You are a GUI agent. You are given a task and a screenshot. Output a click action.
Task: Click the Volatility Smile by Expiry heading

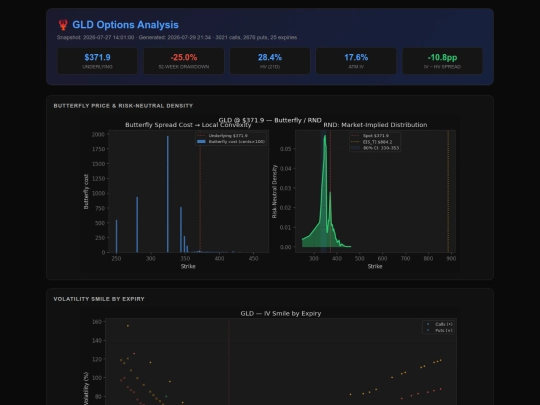(99, 299)
